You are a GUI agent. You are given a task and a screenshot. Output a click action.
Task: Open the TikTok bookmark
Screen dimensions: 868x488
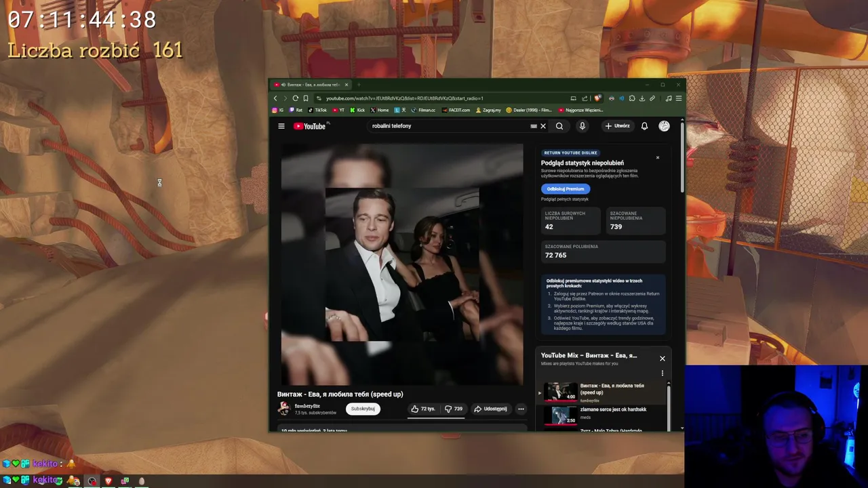pos(317,110)
